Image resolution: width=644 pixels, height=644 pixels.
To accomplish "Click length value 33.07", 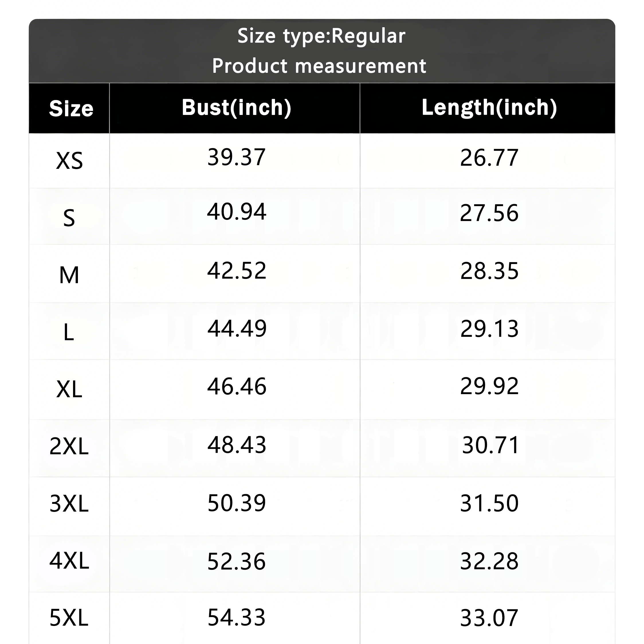I will pyautogui.click(x=489, y=618).
